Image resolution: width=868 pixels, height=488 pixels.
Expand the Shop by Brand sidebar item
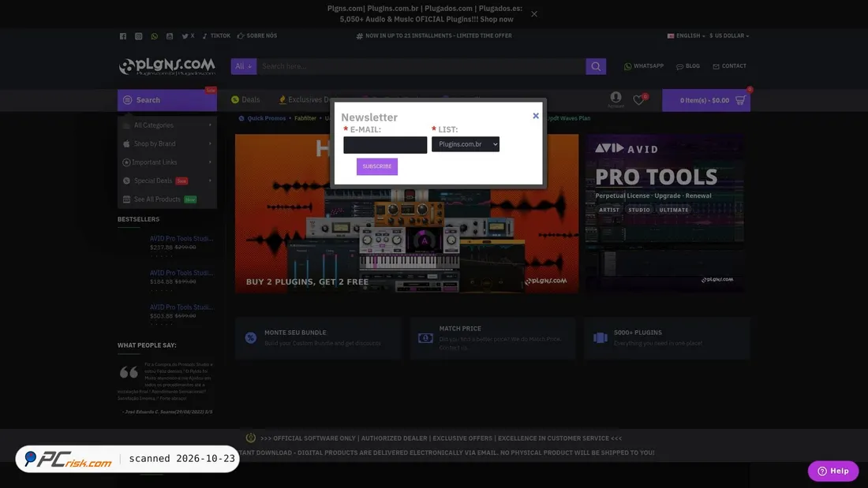166,143
